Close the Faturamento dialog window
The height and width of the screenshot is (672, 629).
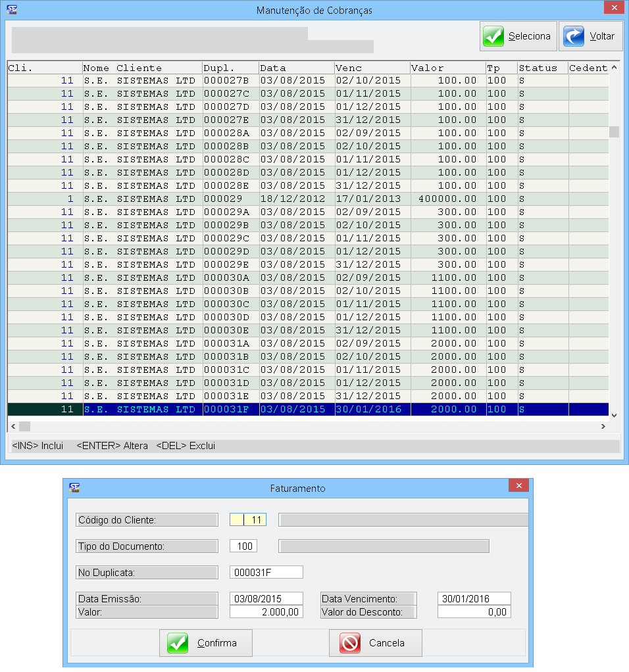click(x=518, y=486)
